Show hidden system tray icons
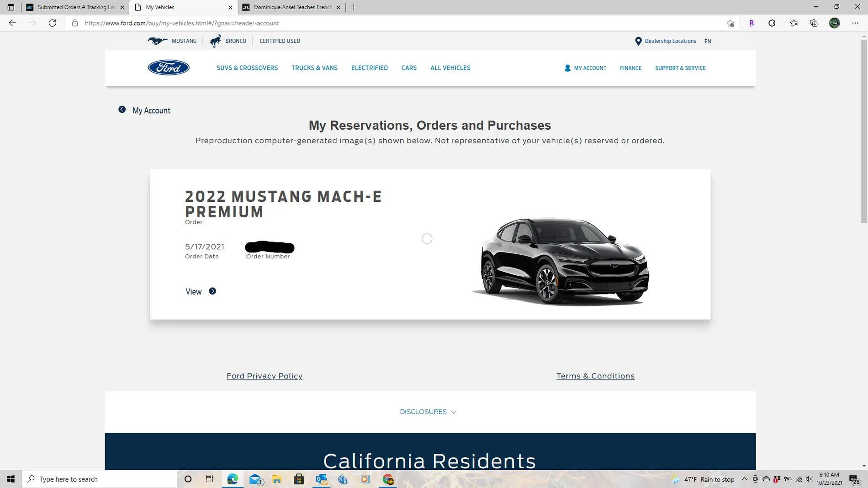Image resolution: width=868 pixels, height=488 pixels. tap(744, 479)
